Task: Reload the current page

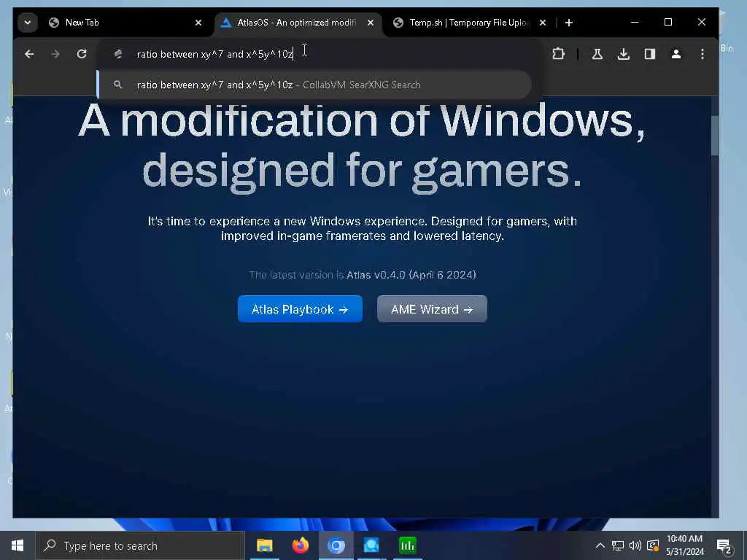Action: 82,54
